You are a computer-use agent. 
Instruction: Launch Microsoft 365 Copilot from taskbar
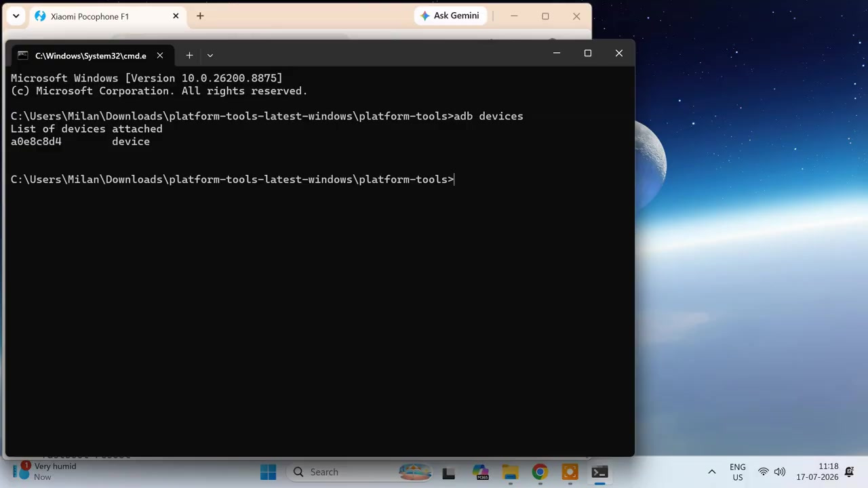(481, 472)
